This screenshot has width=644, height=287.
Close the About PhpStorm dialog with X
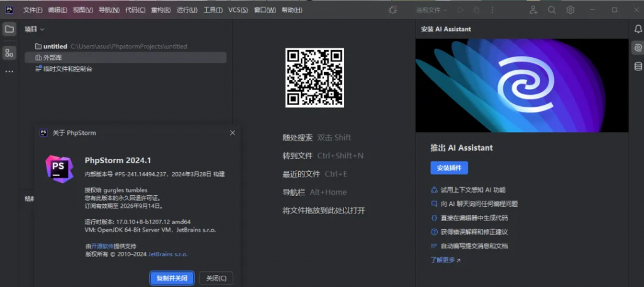[x=233, y=133]
